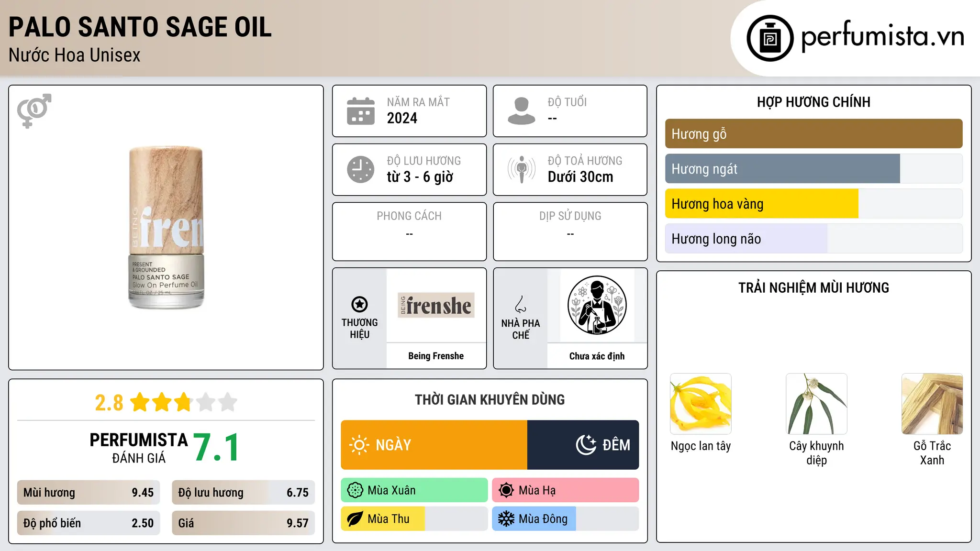Click the Mùi hương 9.45 score row
980x551 pixels.
[x=89, y=493]
